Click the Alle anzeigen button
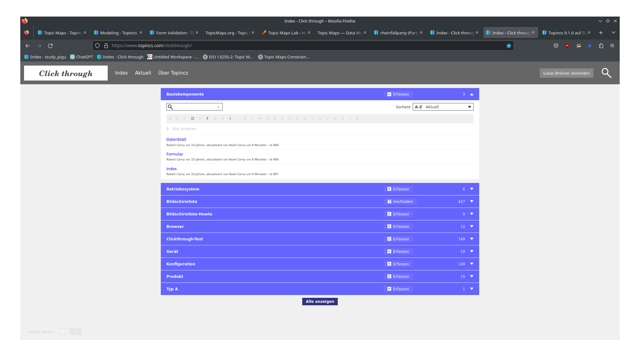Screen dimensions: 640x364 click(320, 302)
